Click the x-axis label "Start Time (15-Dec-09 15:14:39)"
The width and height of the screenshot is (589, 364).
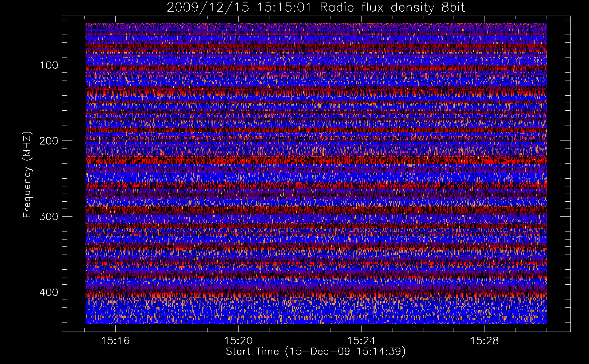pyautogui.click(x=316, y=352)
